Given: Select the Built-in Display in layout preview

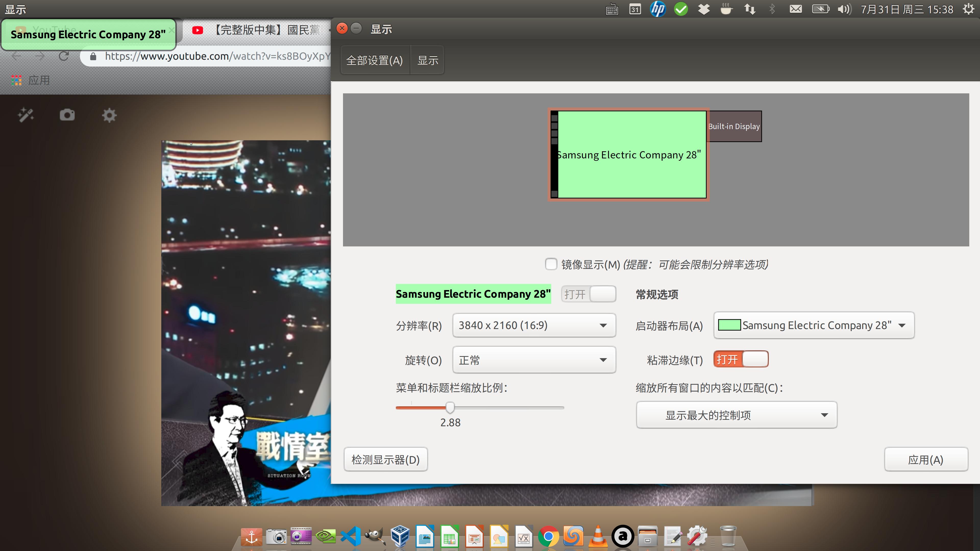Looking at the screenshot, I should coord(734,126).
